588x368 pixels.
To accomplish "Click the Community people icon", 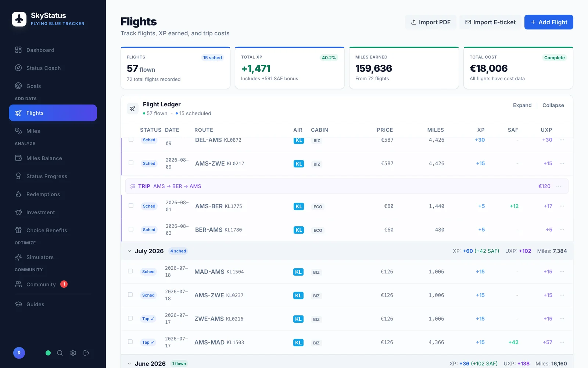I will click(18, 284).
